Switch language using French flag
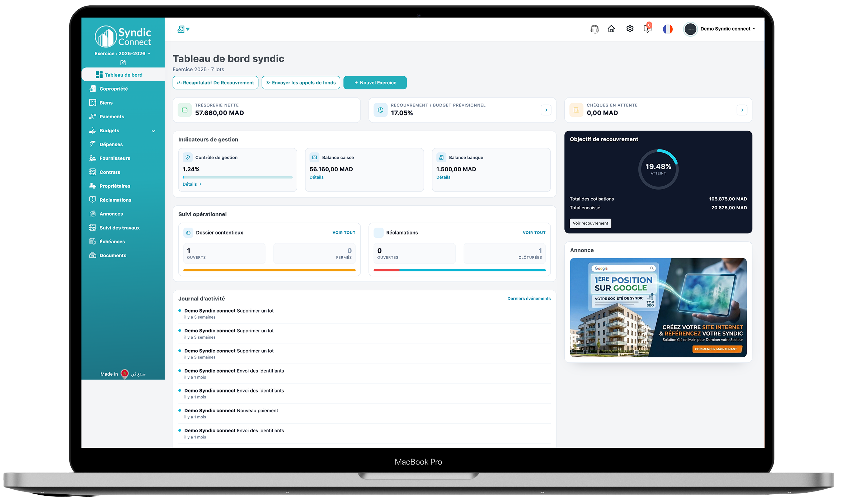 [667, 29]
